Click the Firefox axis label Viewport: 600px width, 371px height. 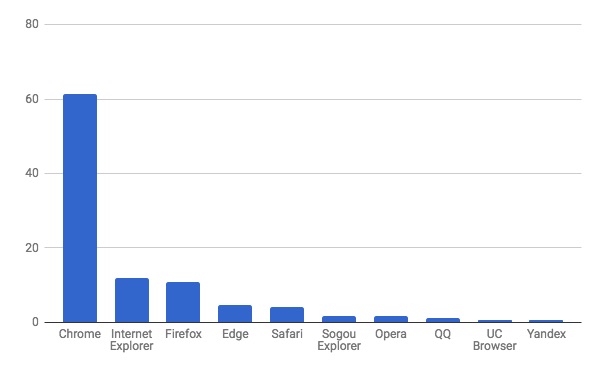pyautogui.click(x=183, y=334)
